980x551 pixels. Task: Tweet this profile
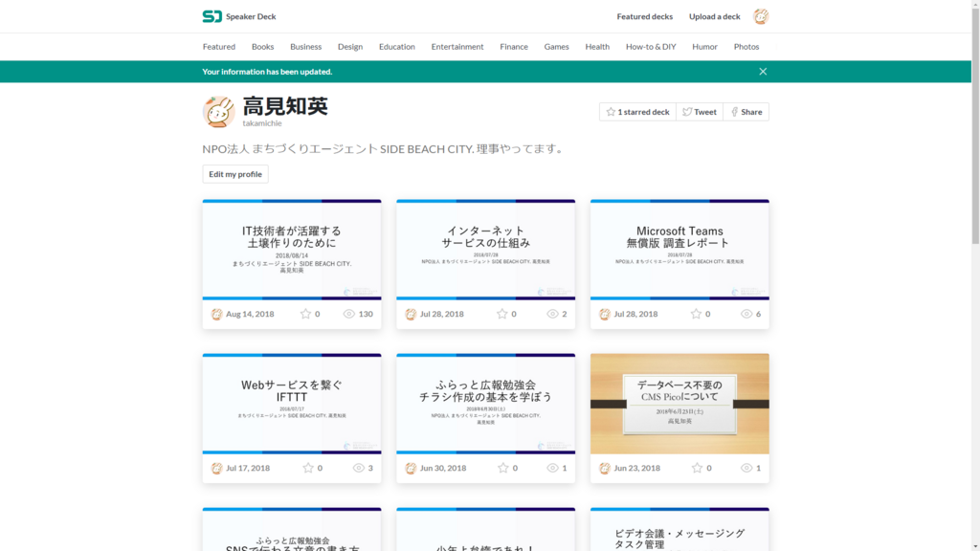[700, 112]
